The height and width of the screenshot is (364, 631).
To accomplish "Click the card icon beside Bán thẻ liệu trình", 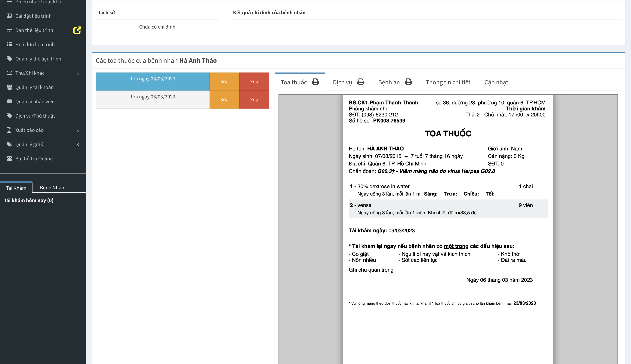I will [9, 30].
